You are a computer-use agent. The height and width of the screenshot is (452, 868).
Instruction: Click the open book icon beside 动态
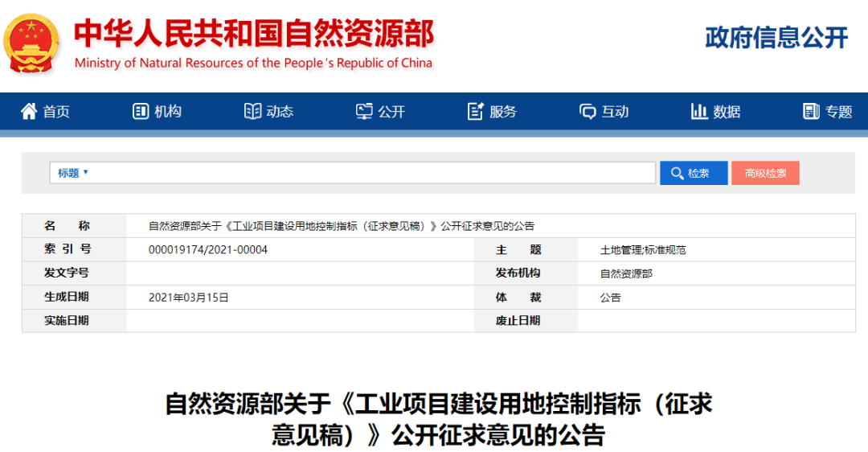(252, 111)
